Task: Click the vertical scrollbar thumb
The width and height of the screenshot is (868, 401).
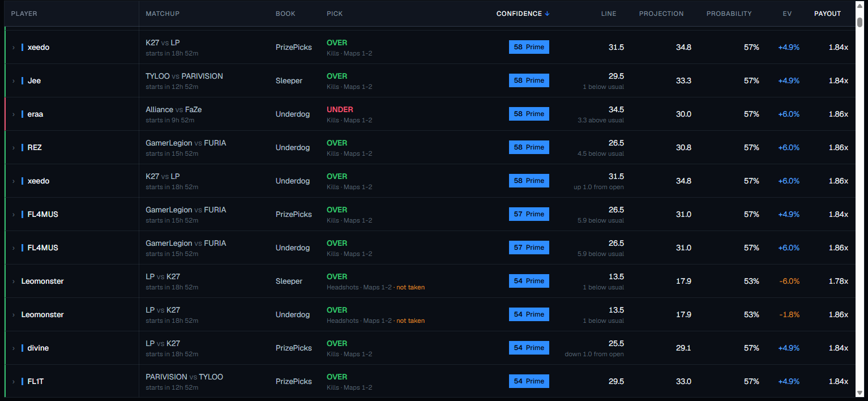Action: 860,23
